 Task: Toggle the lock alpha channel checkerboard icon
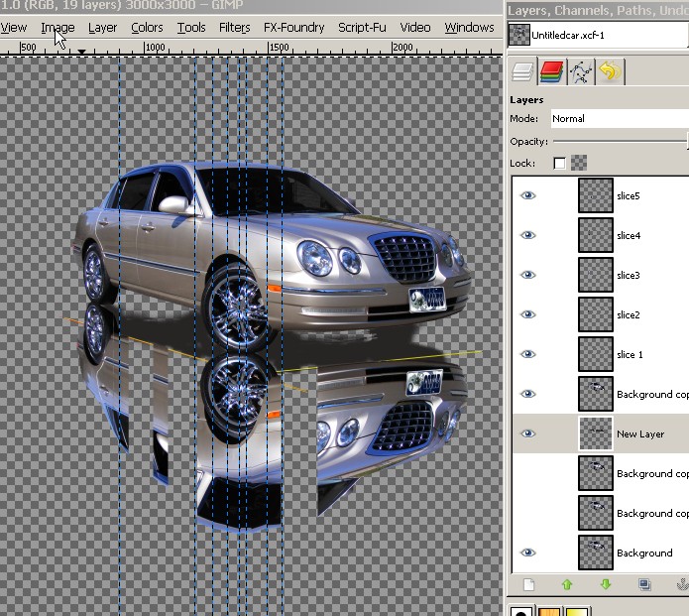pos(579,163)
